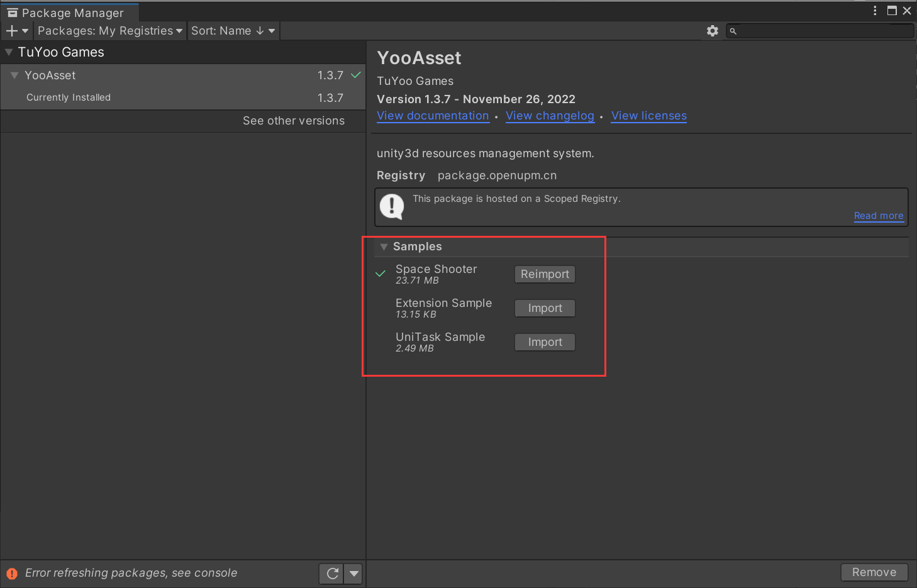Open the add package plus dropdown
This screenshot has width=917, height=588.
pos(17,31)
